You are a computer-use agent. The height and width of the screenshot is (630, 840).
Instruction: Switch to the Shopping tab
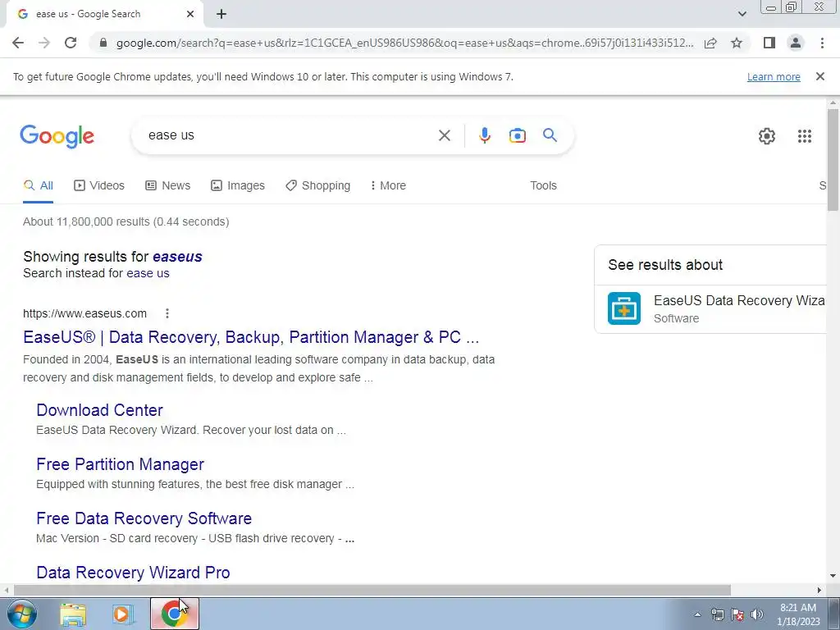pos(317,186)
